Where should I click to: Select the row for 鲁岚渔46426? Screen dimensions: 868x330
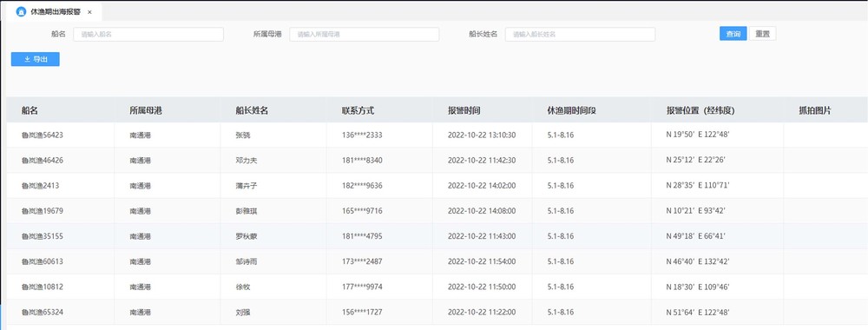(437, 161)
